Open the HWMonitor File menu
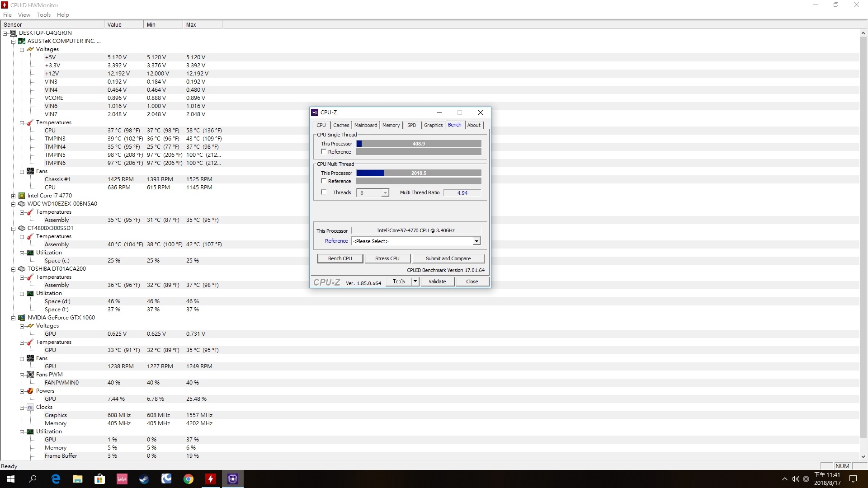The image size is (868, 488). [8, 15]
